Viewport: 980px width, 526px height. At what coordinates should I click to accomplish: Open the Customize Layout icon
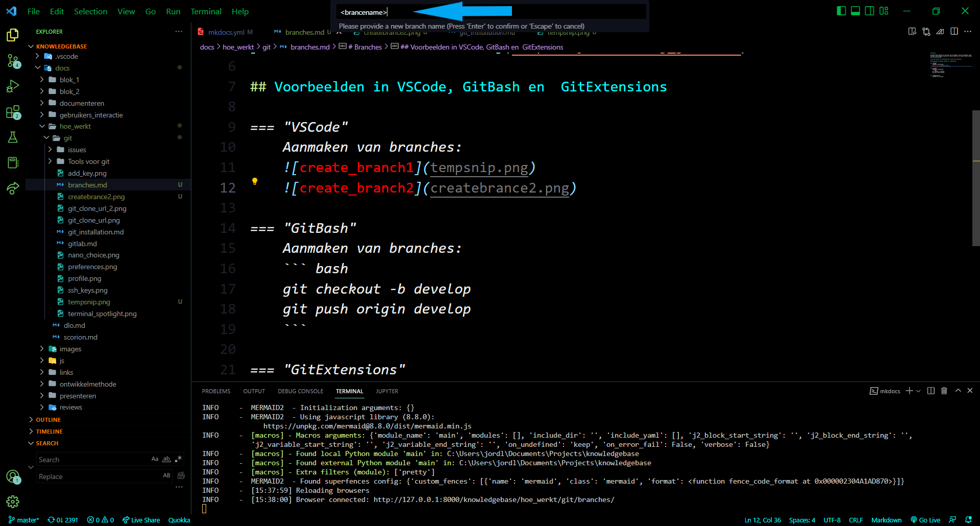pyautogui.click(x=884, y=11)
